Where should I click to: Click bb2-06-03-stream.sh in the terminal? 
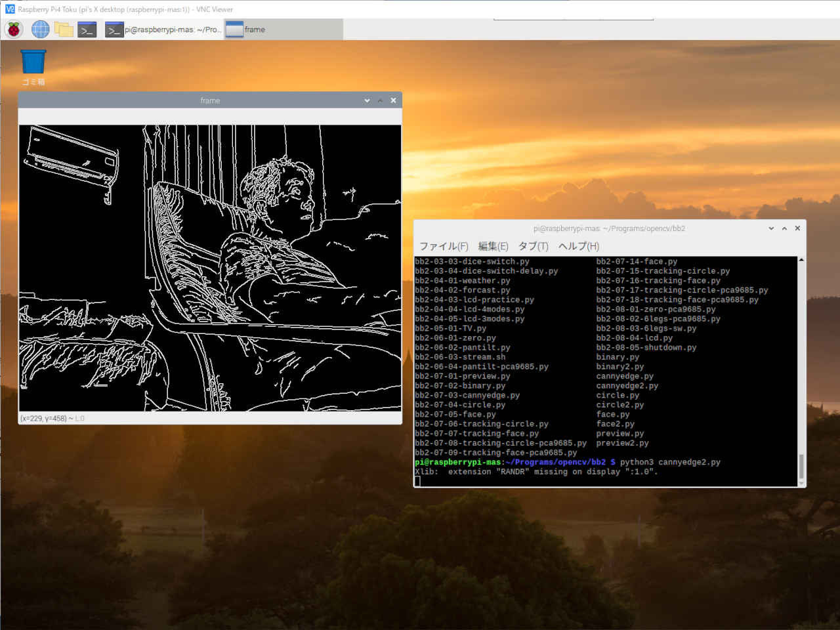pos(460,357)
